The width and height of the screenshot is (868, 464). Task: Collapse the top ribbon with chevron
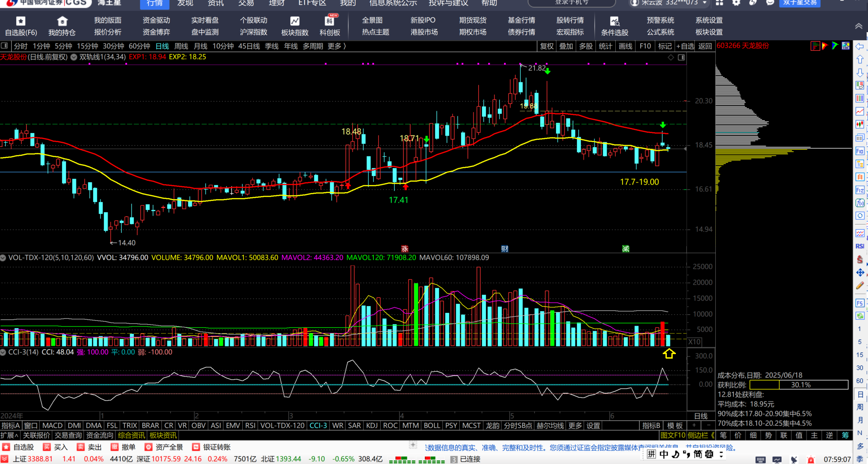pyautogui.click(x=859, y=26)
